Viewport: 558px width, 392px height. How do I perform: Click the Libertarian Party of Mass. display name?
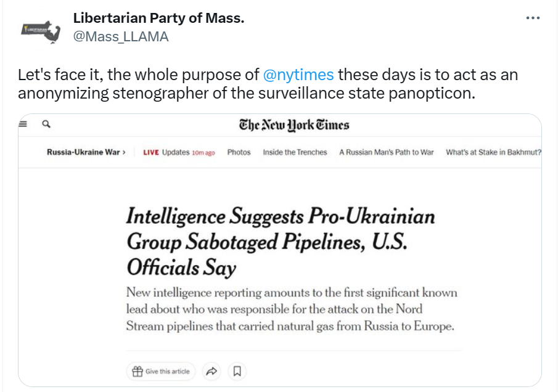coord(158,18)
